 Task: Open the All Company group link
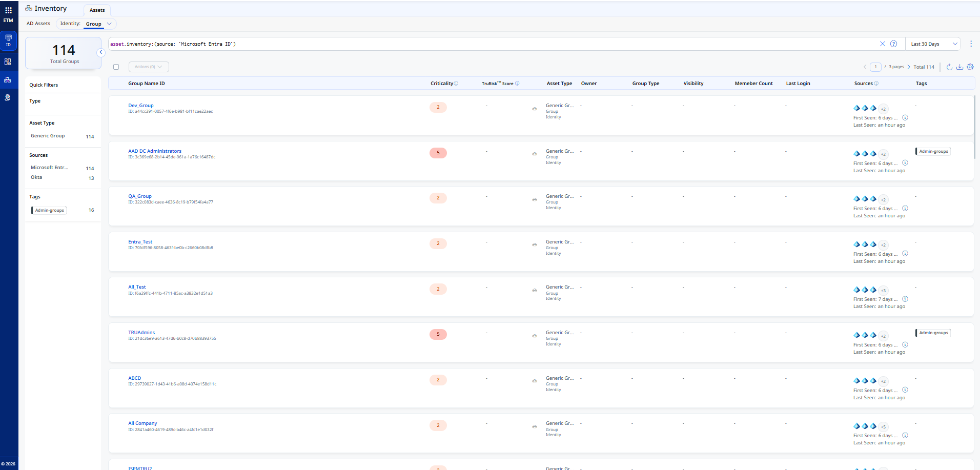tap(142, 423)
